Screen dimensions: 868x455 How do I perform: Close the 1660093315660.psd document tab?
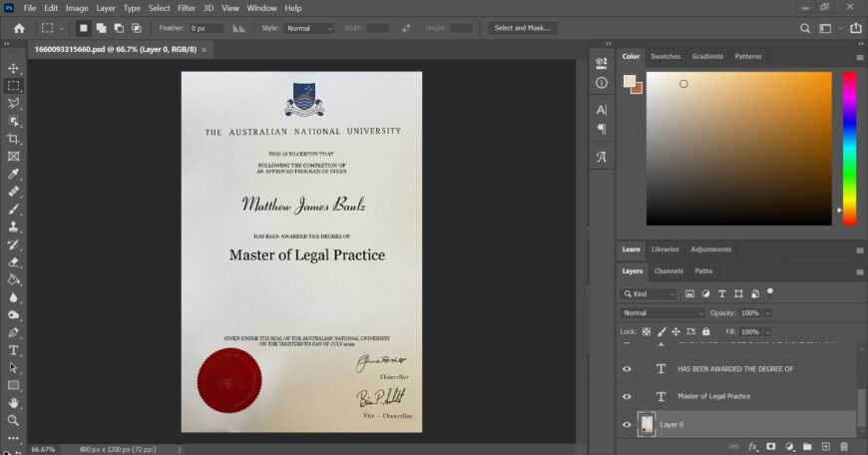[x=205, y=50]
